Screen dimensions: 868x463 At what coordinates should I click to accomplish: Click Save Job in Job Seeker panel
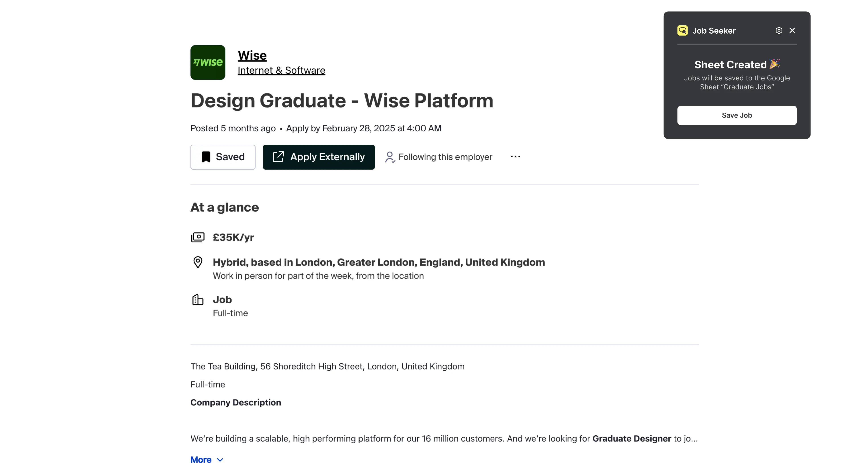(737, 115)
